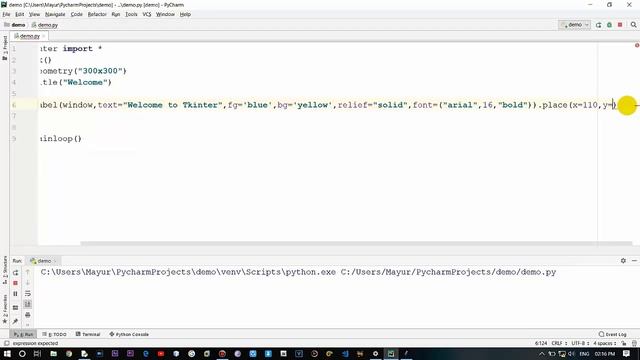
Task: Open the Edit menu
Action: click(19, 14)
